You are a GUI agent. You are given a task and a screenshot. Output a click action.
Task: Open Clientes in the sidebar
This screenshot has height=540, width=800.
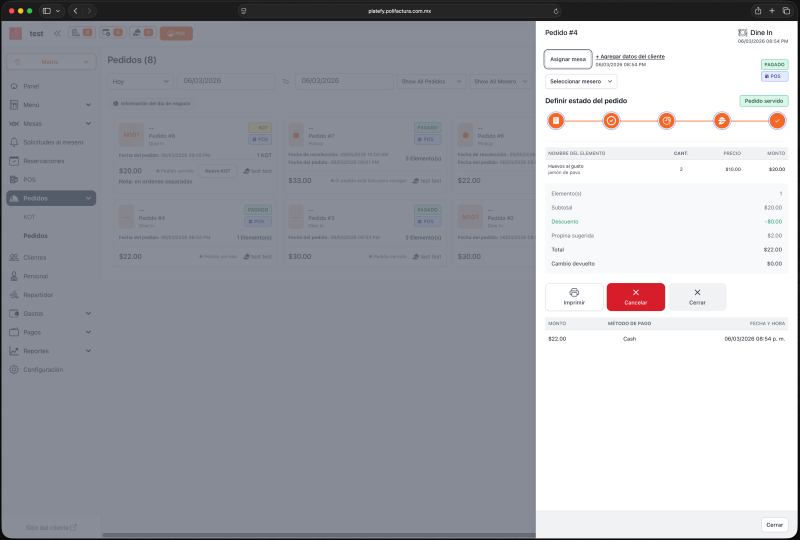tap(51, 257)
